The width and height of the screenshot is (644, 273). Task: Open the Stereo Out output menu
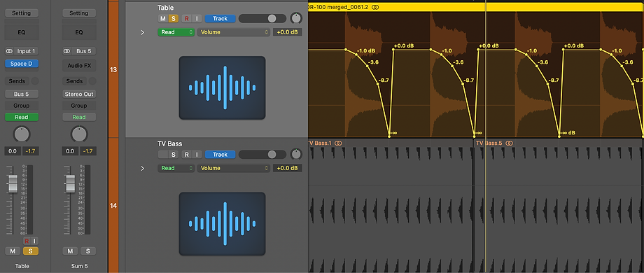[79, 94]
